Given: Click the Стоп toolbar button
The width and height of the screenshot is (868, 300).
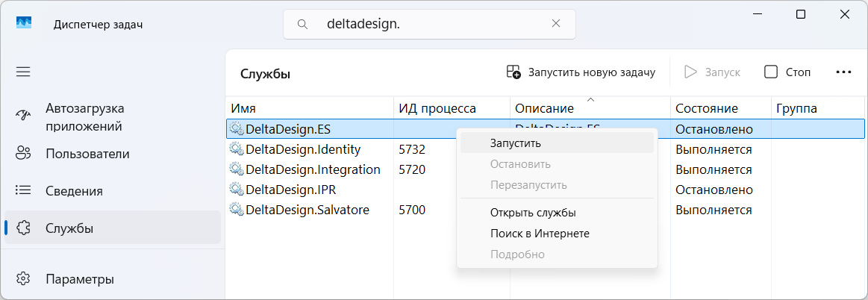Looking at the screenshot, I should click(x=787, y=72).
